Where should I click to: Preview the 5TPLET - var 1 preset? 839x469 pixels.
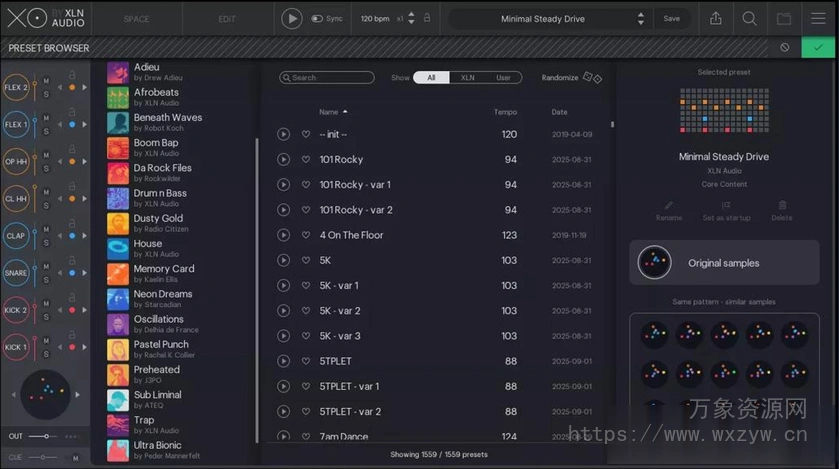click(x=284, y=386)
